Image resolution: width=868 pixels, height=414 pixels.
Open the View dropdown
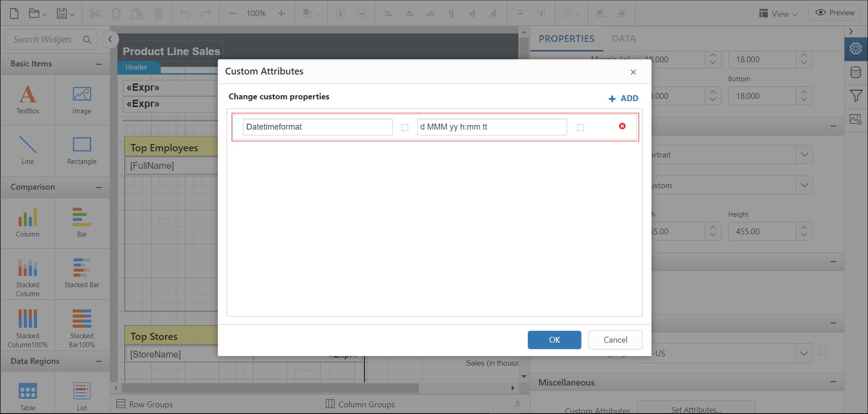click(x=778, y=14)
